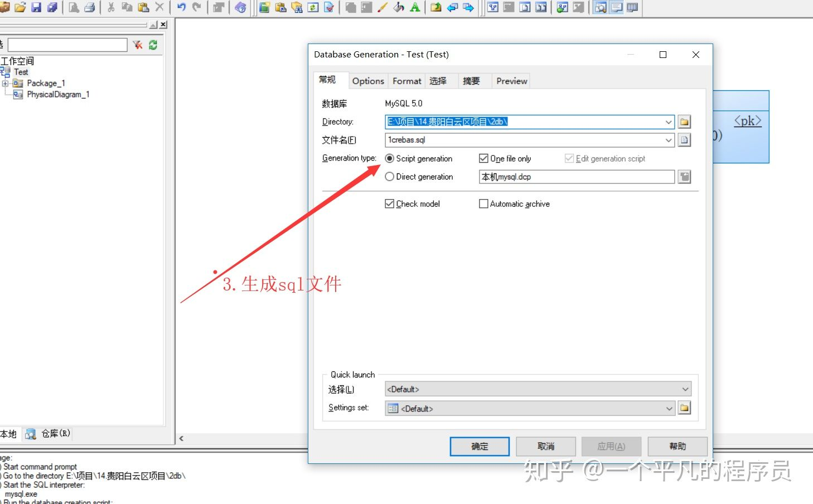Switch to the Preview tab
This screenshot has width=813, height=504.
(512, 81)
